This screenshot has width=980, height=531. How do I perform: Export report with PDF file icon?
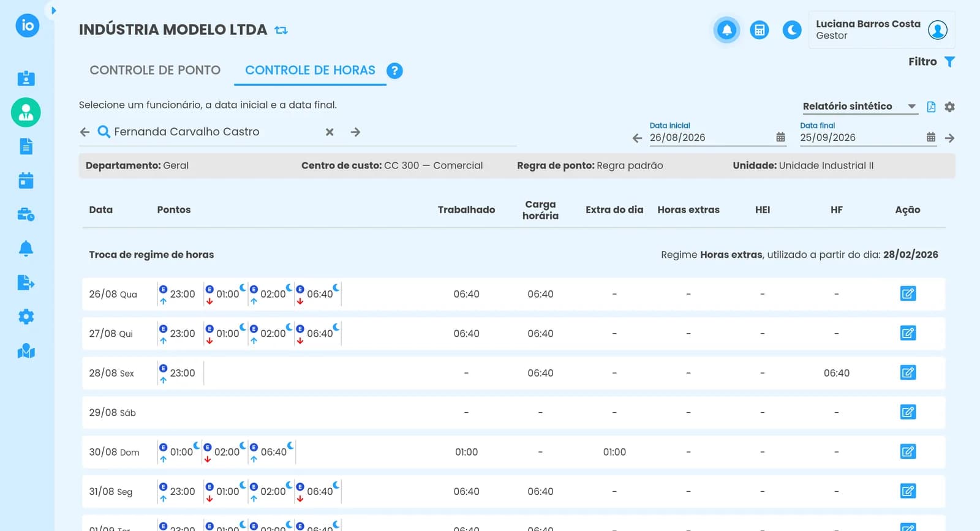click(931, 107)
